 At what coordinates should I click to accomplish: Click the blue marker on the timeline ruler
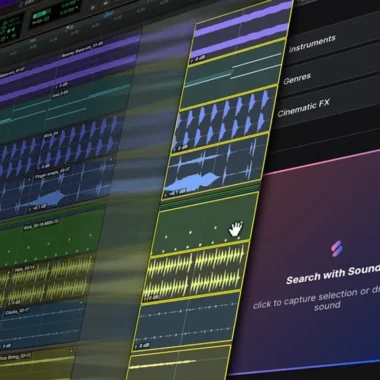(106, 15)
